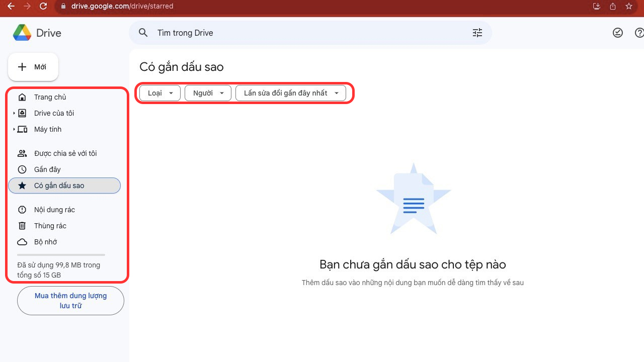Viewport: 644px width, 362px height.
Task: Open the Loại filter dropdown
Action: click(x=160, y=93)
